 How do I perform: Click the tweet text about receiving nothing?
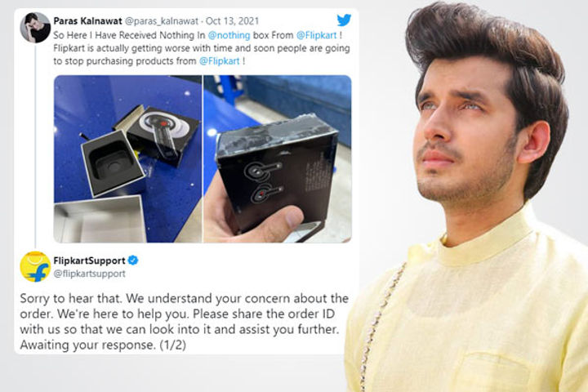coord(202,48)
